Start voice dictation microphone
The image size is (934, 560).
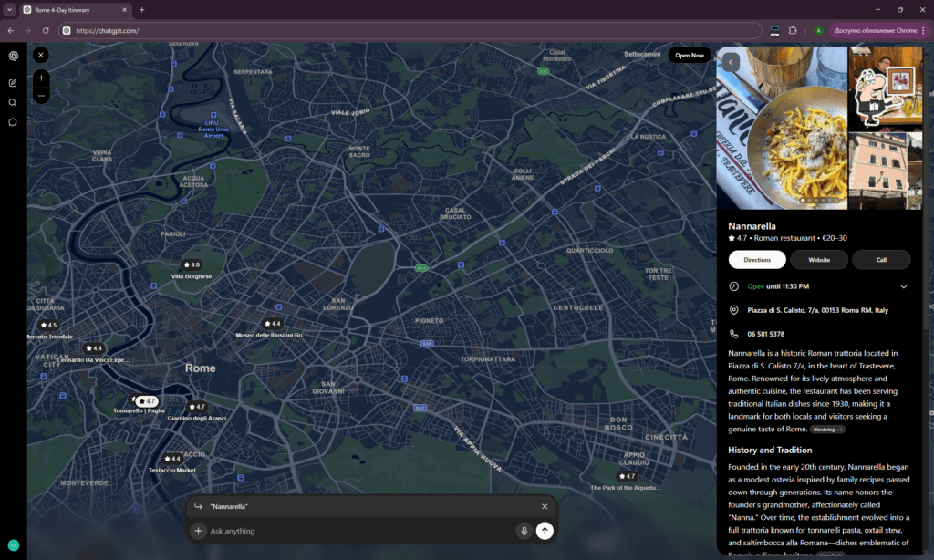point(524,531)
